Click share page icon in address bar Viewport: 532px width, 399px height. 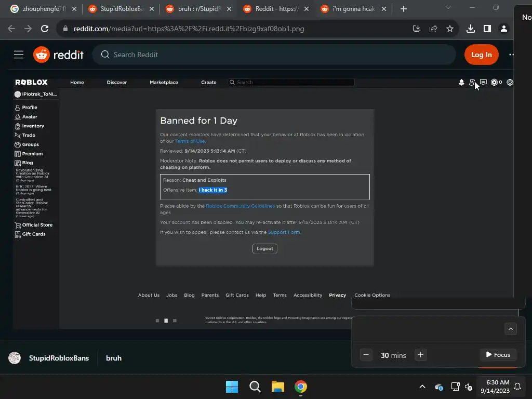point(433,29)
